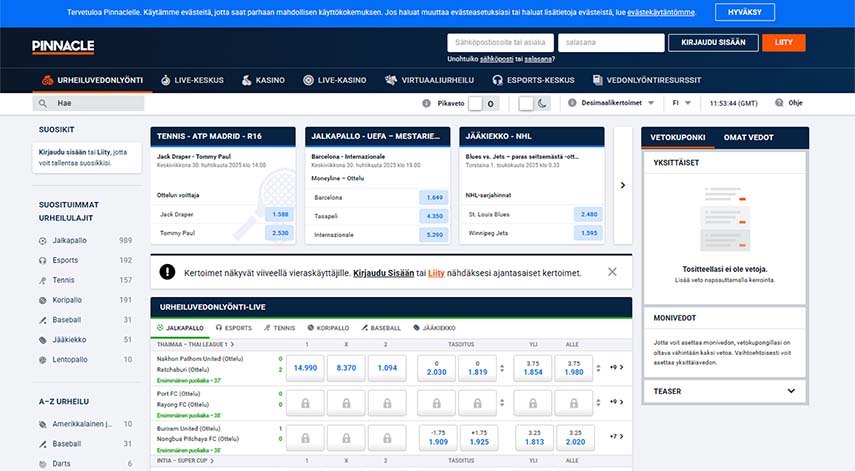This screenshot has height=471, width=855.
Task: Click the Darts icon in A-Z list
Action: pos(43,464)
